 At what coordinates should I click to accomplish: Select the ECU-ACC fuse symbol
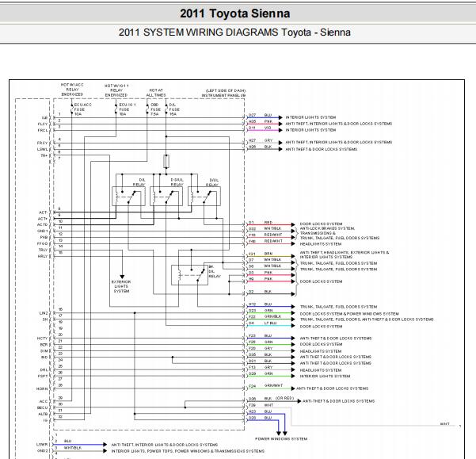(72, 109)
